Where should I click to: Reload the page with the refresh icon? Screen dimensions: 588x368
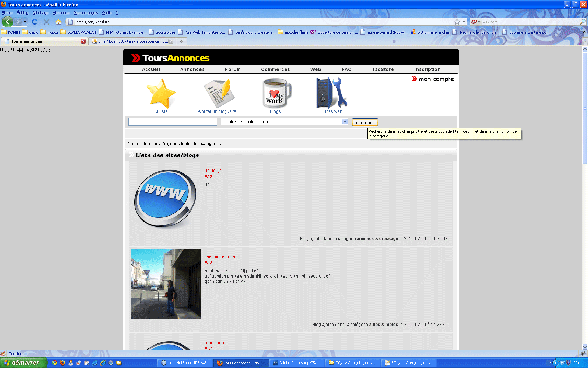[35, 22]
